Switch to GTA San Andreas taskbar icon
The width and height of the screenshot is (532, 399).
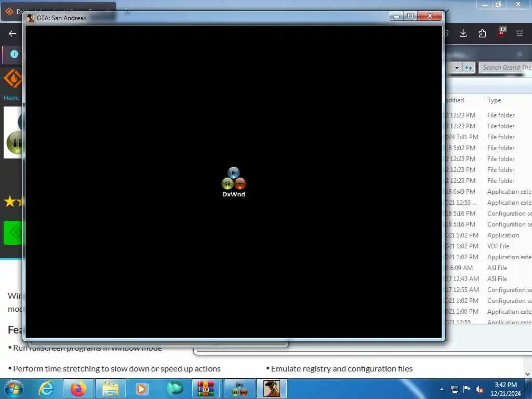[x=272, y=389]
